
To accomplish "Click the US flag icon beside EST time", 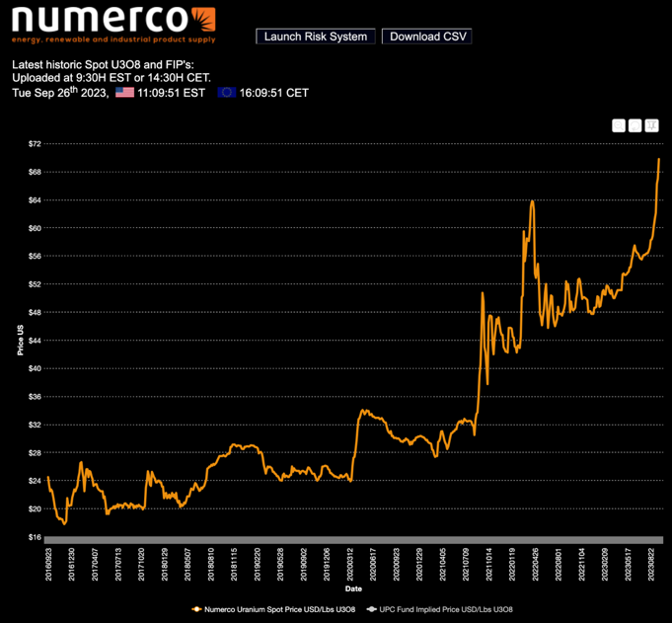I will click(x=124, y=93).
